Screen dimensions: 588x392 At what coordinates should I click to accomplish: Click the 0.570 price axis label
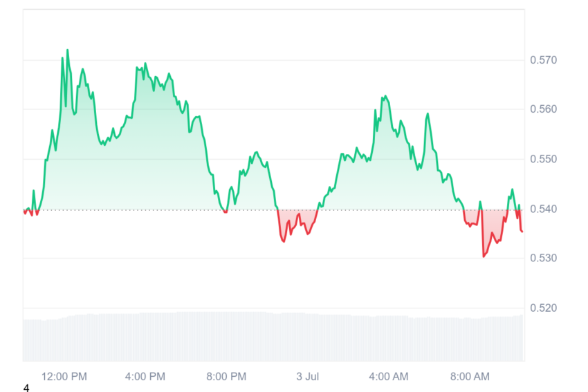click(x=543, y=60)
